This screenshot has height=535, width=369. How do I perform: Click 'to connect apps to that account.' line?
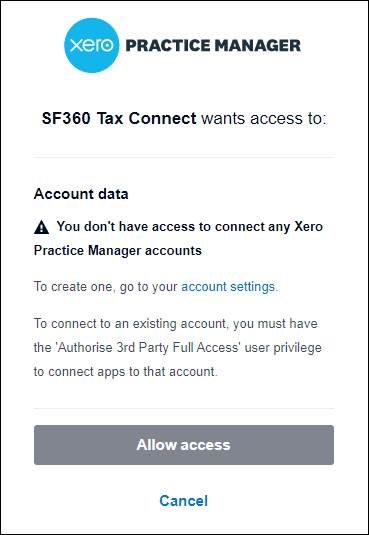point(126,372)
